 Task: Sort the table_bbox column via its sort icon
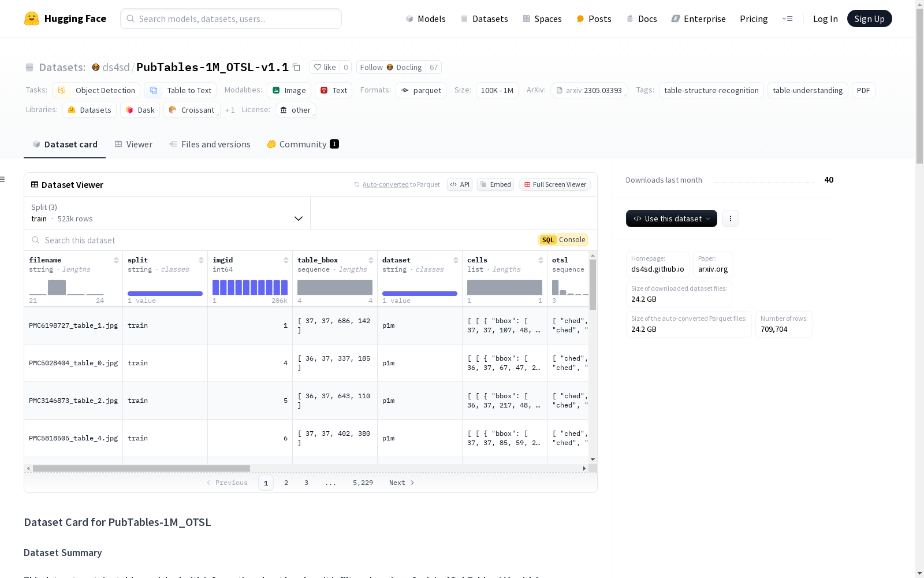[371, 260]
